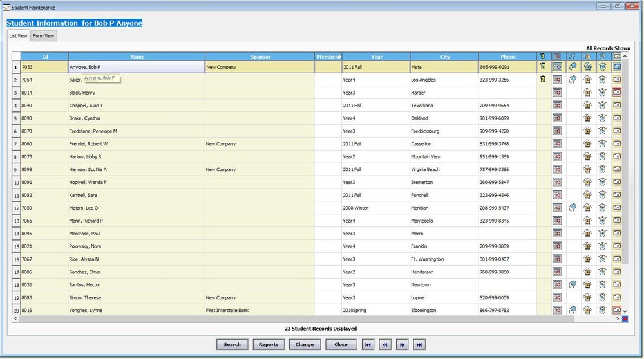Image resolution: width=644 pixels, height=359 pixels.
Task: Go to previous page of records
Action: pyautogui.click(x=385, y=345)
